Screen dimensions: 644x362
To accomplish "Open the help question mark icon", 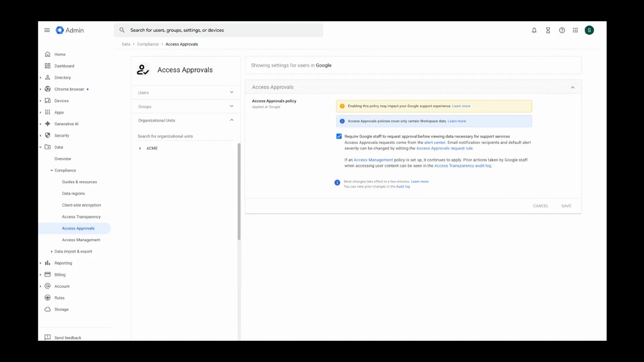I will click(x=562, y=30).
